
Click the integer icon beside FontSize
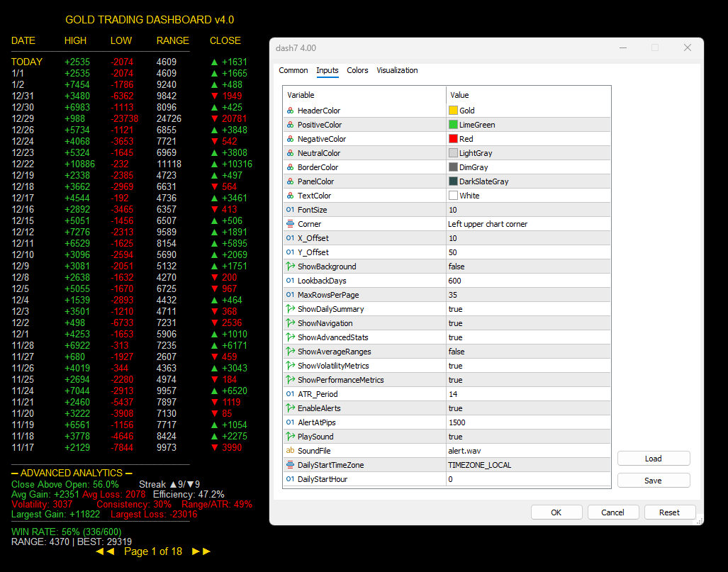pos(290,209)
